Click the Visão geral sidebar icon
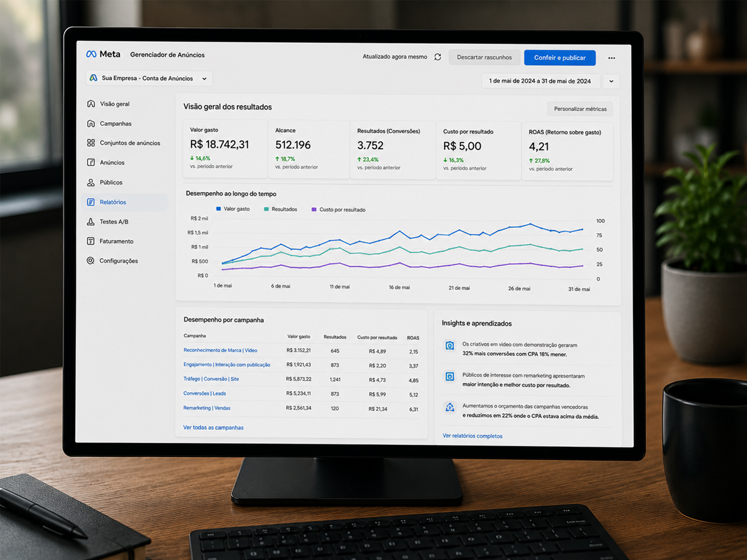Image resolution: width=747 pixels, height=560 pixels. pyautogui.click(x=91, y=104)
